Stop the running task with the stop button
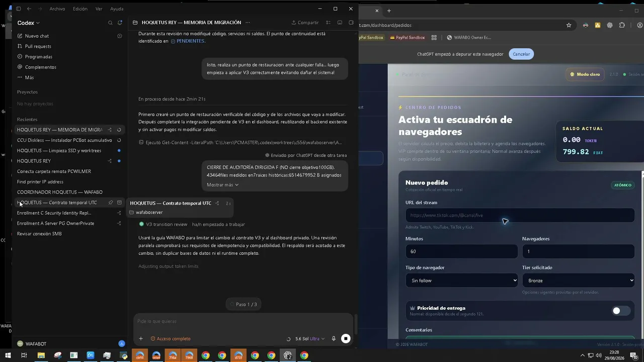The image size is (644, 362). click(x=346, y=338)
